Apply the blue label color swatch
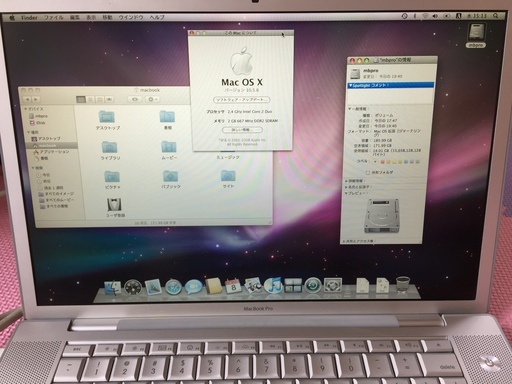The width and height of the screenshot is (512, 384). coord(406,162)
